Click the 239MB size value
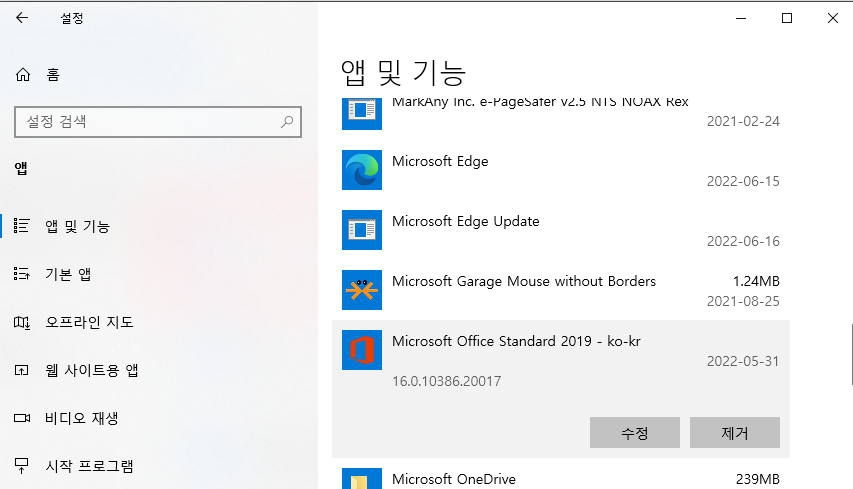Viewport: 853px width, 489px height. pyautogui.click(x=758, y=479)
